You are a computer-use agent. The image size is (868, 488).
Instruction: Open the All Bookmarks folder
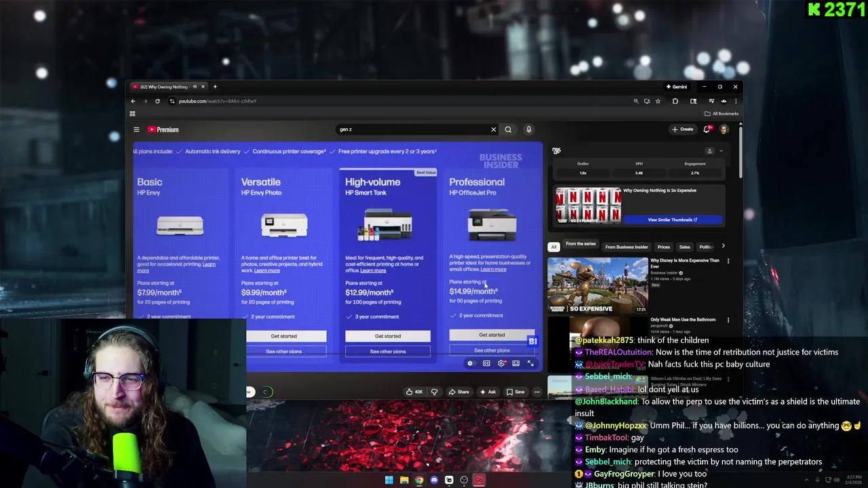(x=722, y=114)
